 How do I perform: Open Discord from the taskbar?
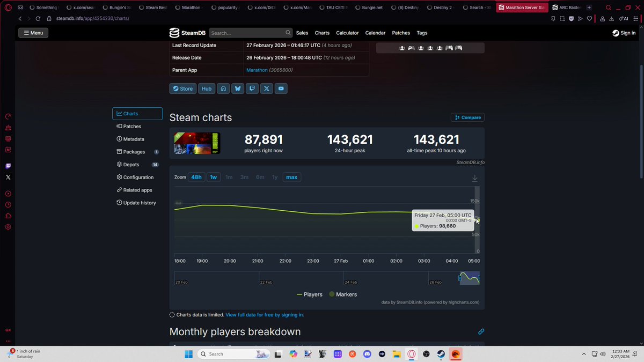(367, 354)
